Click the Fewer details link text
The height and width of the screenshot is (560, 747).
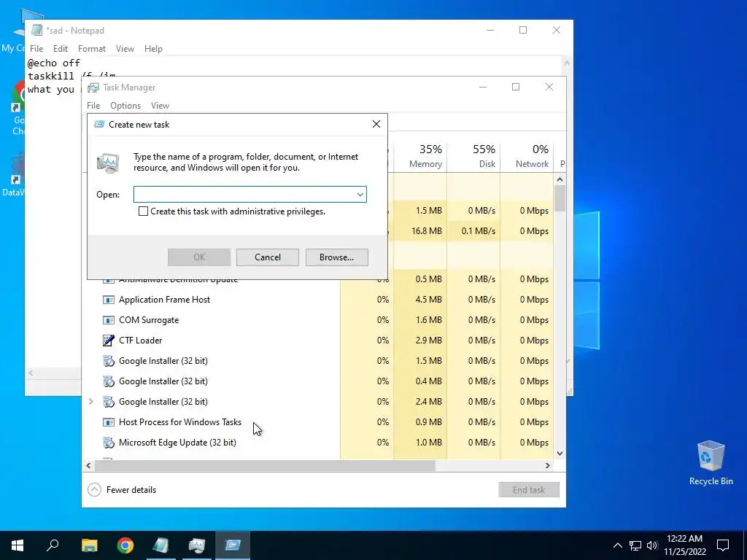[x=131, y=489]
